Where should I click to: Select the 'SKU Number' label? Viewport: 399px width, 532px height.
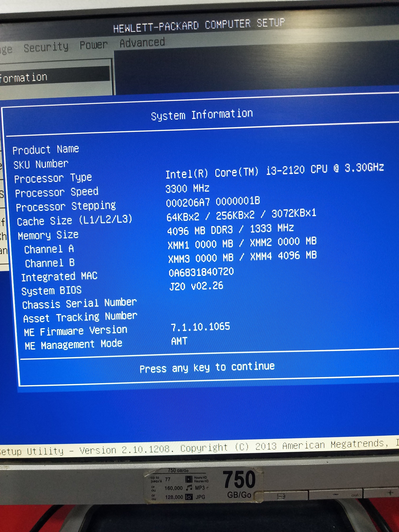tap(41, 164)
